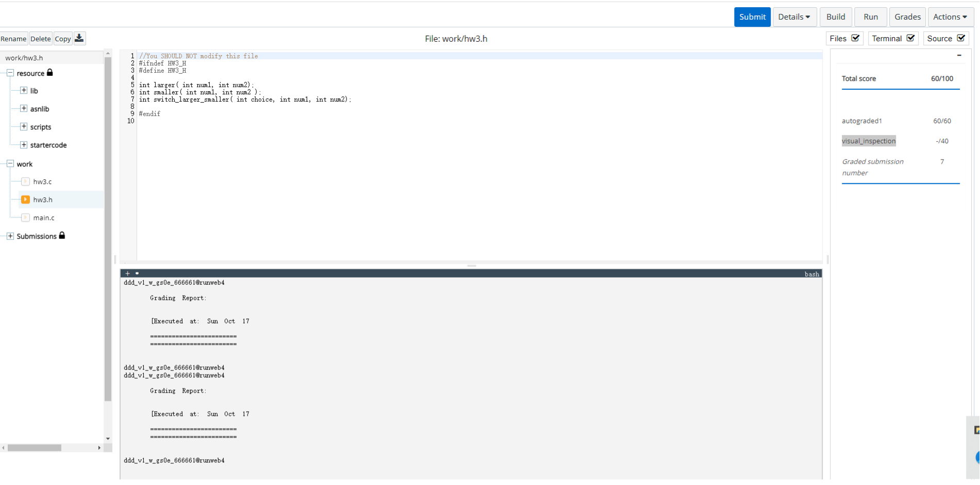980x485 pixels.
Task: Select hw3.c in the file tree
Action: pos(42,182)
